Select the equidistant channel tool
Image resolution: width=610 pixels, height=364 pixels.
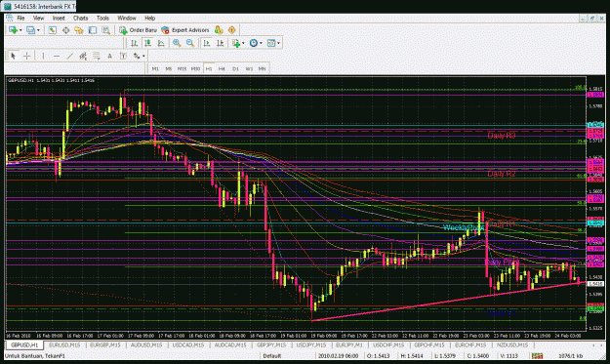[83, 56]
